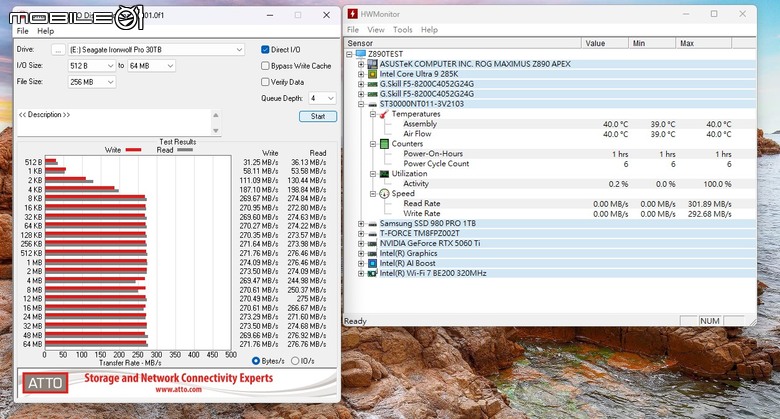Click the HWMonitor lightning logo in title bar
The height and width of the screenshot is (419, 780).
353,14
